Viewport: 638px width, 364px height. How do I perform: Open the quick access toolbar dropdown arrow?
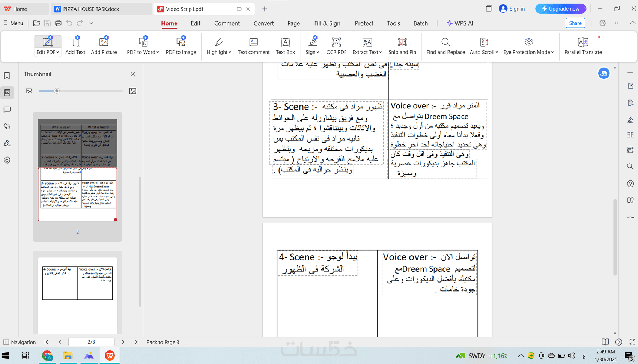[91, 23]
